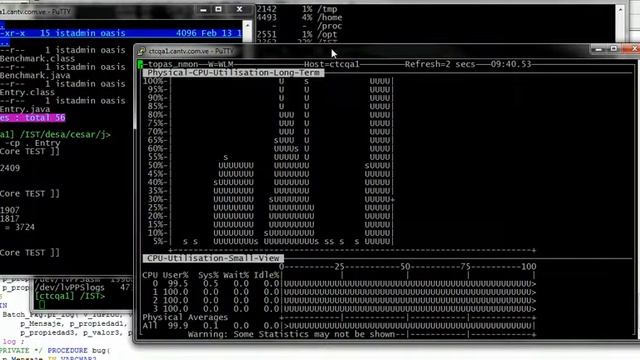Click the Refresh=2 secs text
This screenshot has width=640, height=360.
440,64
